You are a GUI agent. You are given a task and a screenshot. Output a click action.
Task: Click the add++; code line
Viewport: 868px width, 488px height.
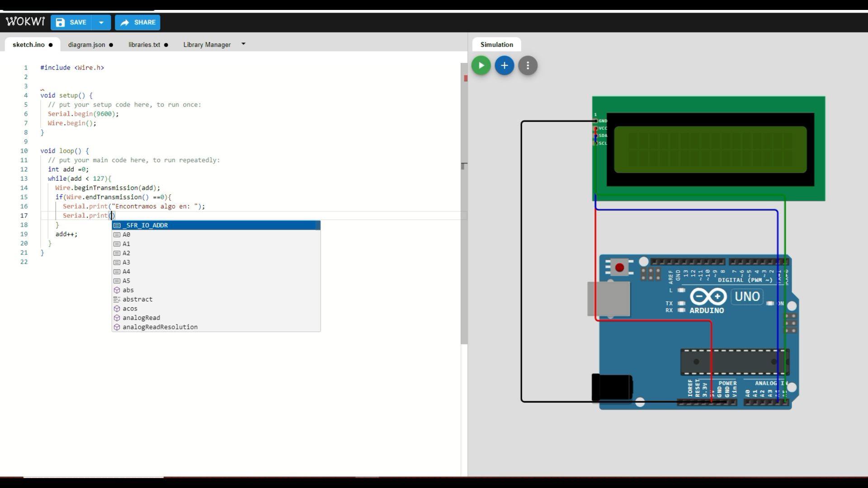click(x=66, y=234)
